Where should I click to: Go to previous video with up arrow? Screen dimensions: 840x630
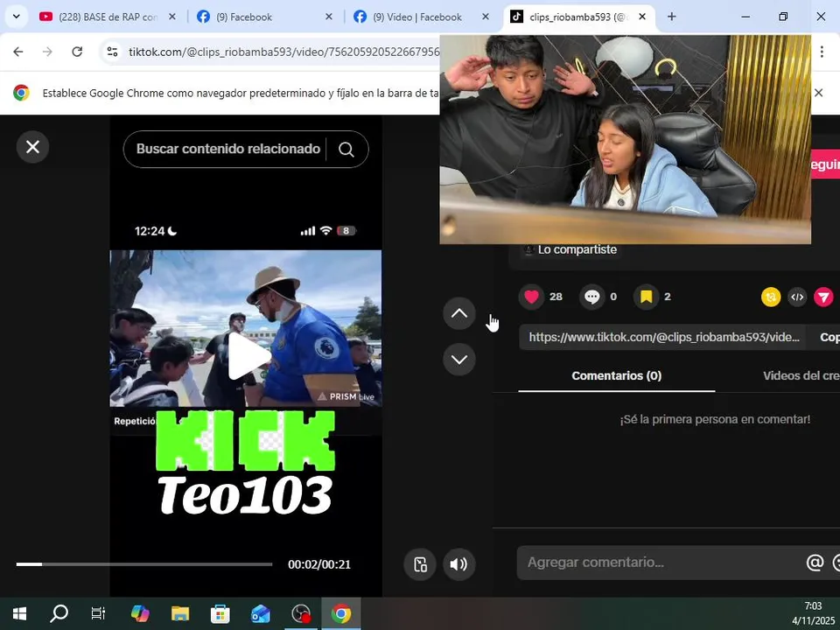(459, 313)
